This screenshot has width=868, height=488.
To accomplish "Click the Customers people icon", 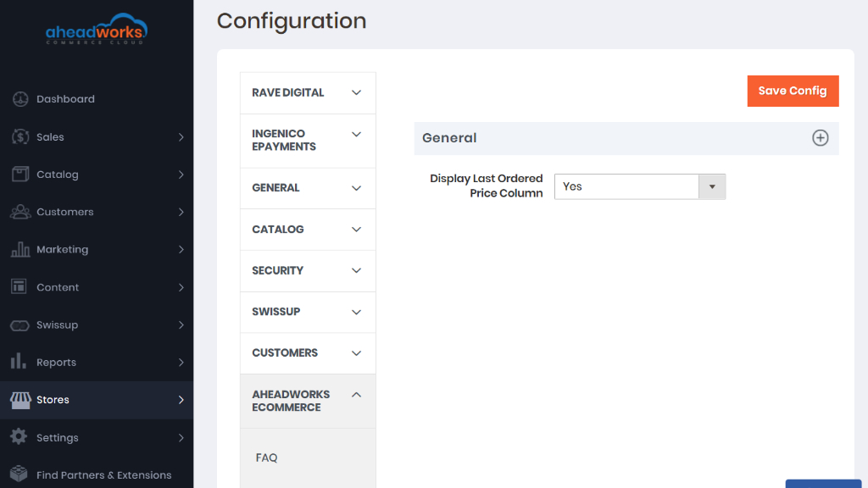I will coord(20,212).
